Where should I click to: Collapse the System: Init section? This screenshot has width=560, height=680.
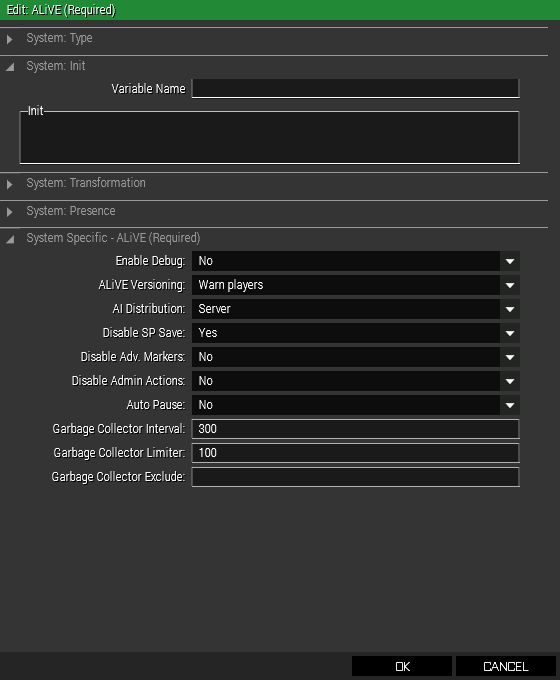click(x=10, y=67)
